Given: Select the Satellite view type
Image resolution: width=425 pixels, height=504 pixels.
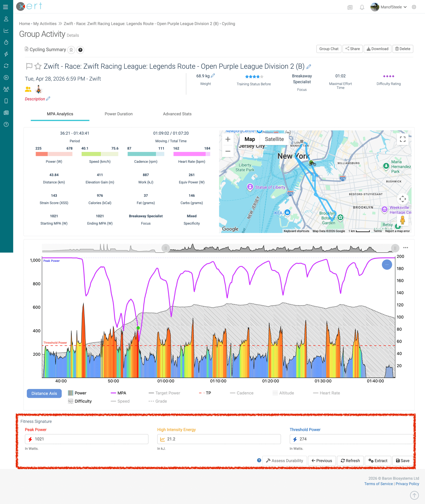Looking at the screenshot, I should (x=274, y=139).
